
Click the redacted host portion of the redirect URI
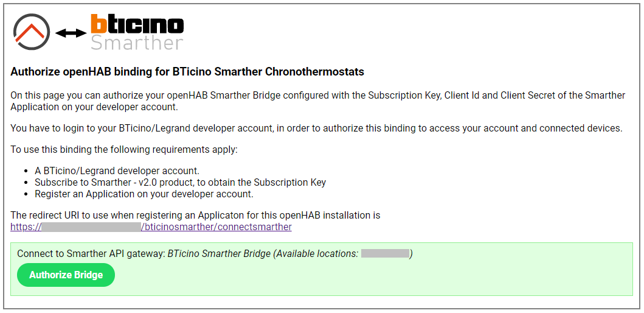91,227
